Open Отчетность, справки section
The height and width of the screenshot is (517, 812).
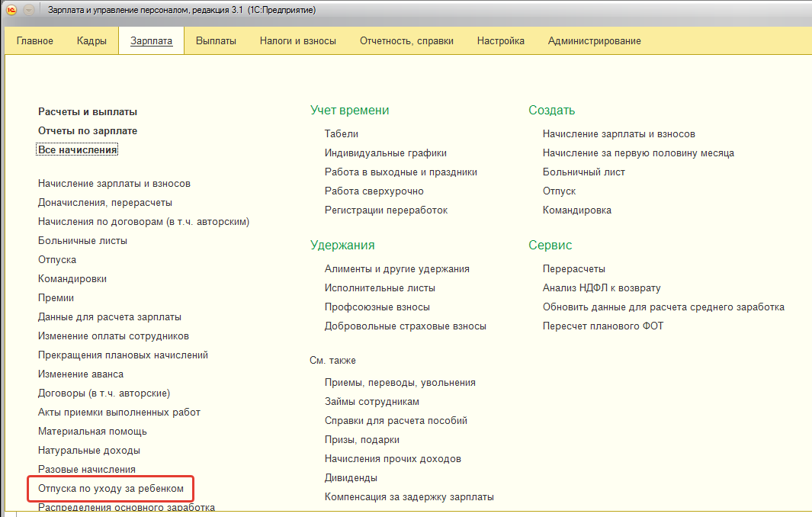[406, 41]
